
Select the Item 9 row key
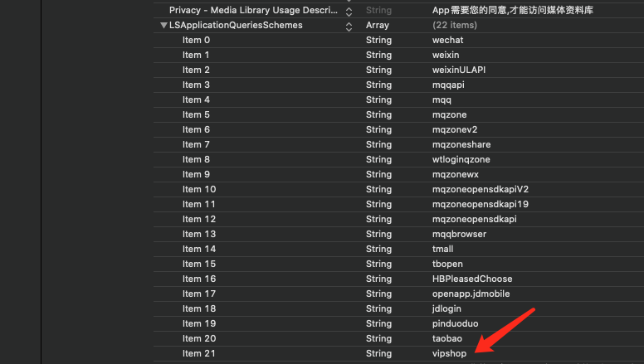(x=196, y=174)
